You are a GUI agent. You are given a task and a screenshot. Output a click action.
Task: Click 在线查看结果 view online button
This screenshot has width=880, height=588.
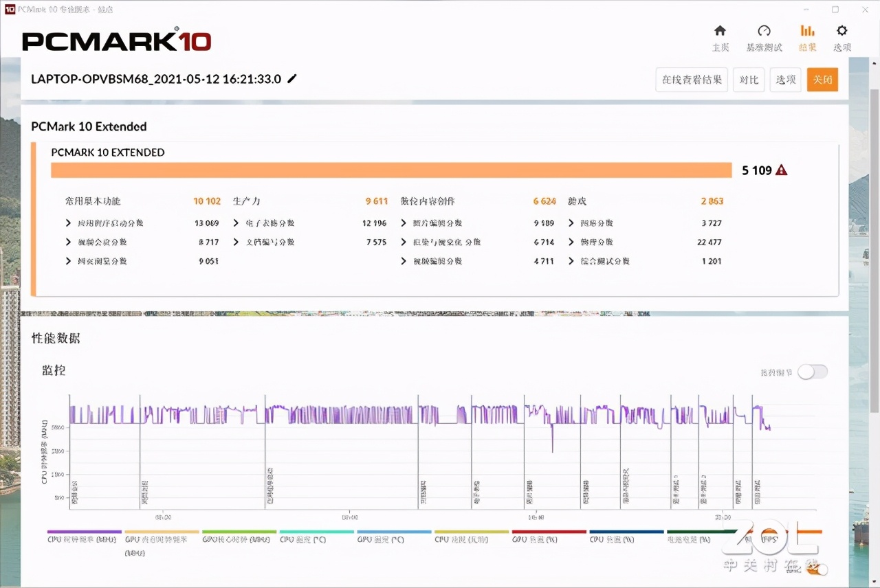692,80
